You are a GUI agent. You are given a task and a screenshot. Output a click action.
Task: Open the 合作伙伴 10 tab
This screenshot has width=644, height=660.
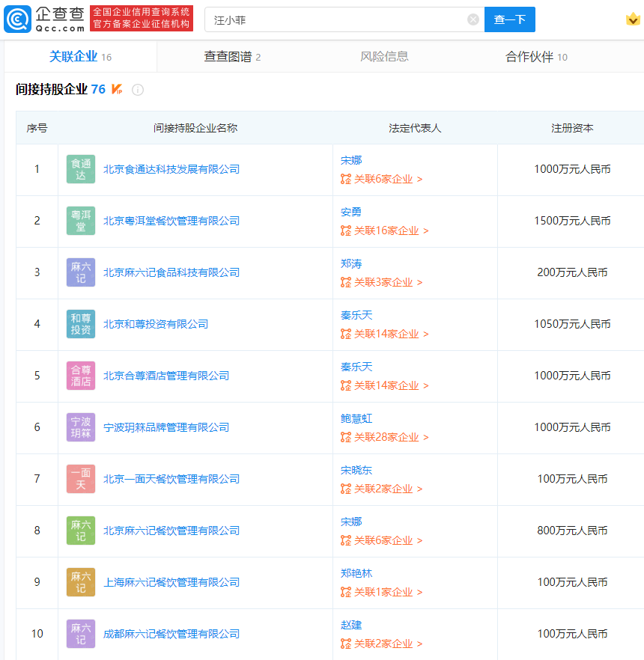536,56
